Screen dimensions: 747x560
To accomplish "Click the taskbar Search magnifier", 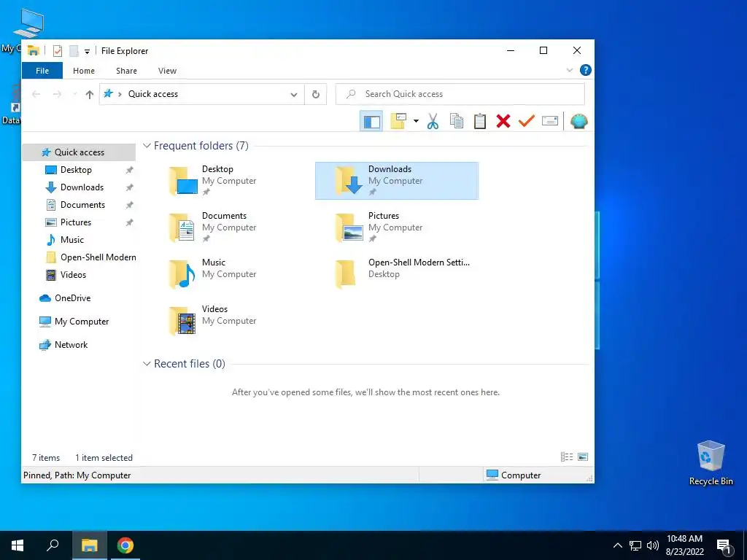I will click(53, 545).
